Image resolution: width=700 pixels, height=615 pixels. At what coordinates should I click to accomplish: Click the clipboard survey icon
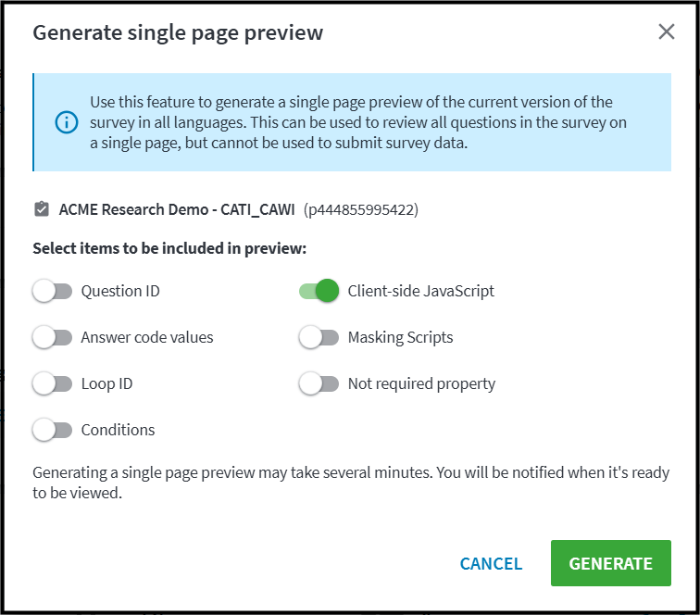point(42,209)
